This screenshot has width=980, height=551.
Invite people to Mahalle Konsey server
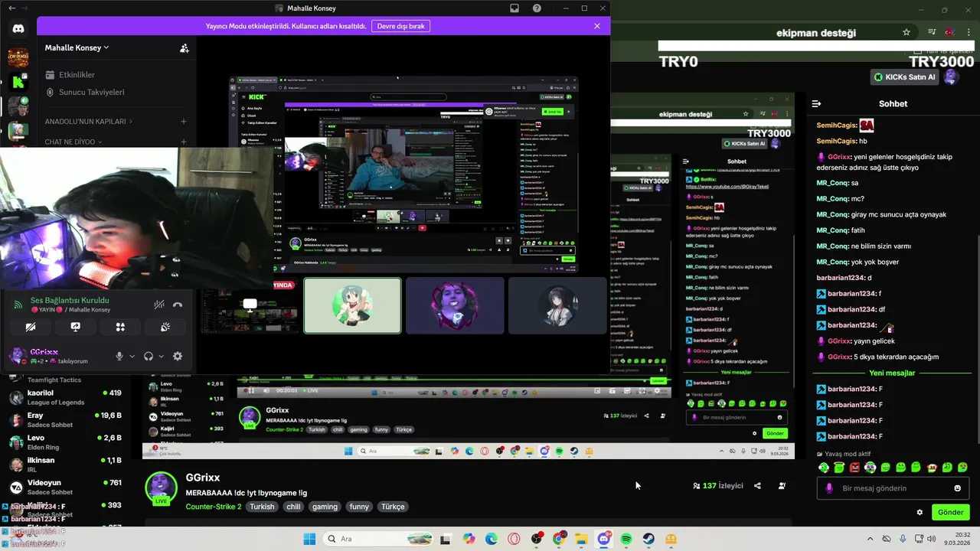coord(185,47)
